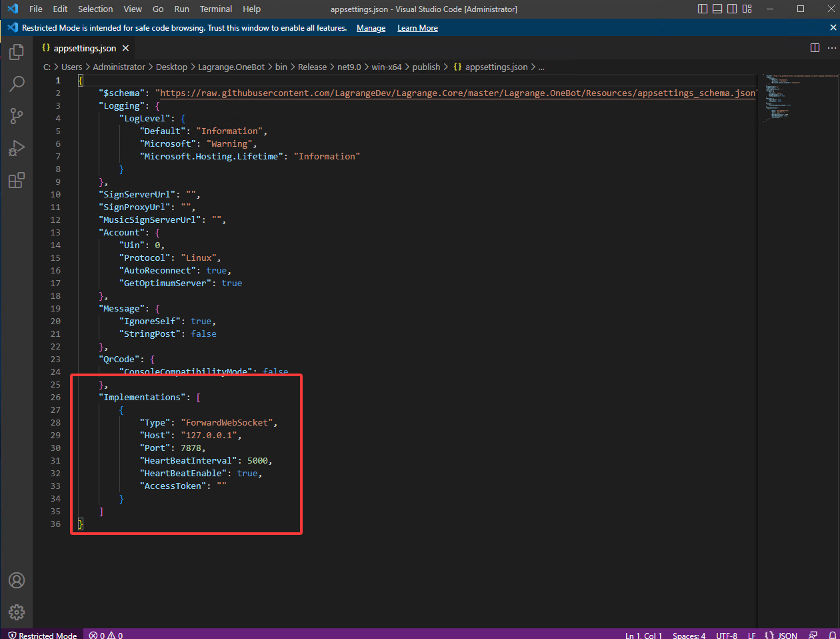
Task: Click Administrator in the breadcrumb path
Action: coord(119,67)
